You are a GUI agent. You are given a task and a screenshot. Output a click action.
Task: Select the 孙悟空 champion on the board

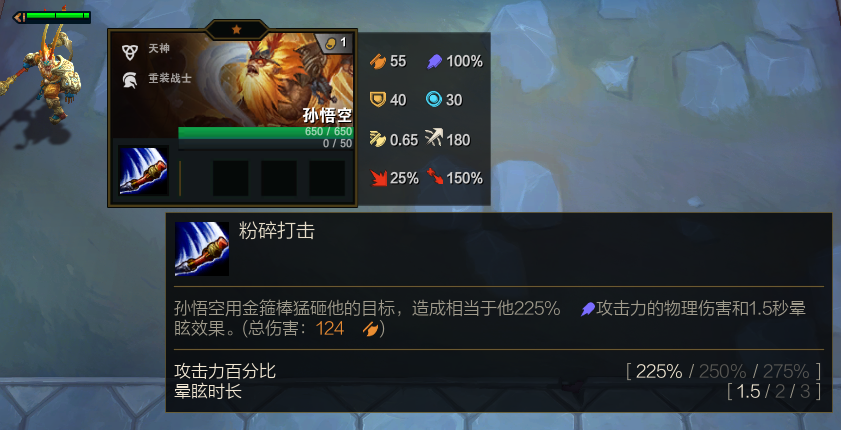click(46, 75)
